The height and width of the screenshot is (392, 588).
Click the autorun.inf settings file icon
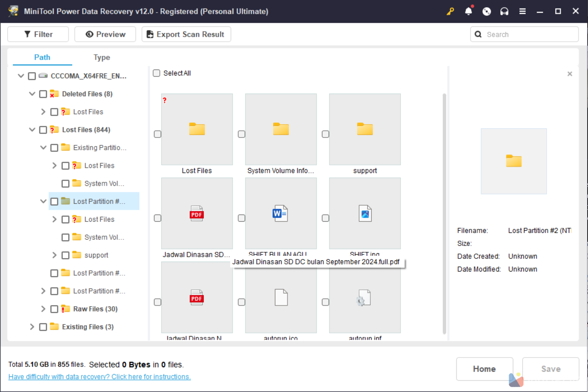tap(365, 297)
